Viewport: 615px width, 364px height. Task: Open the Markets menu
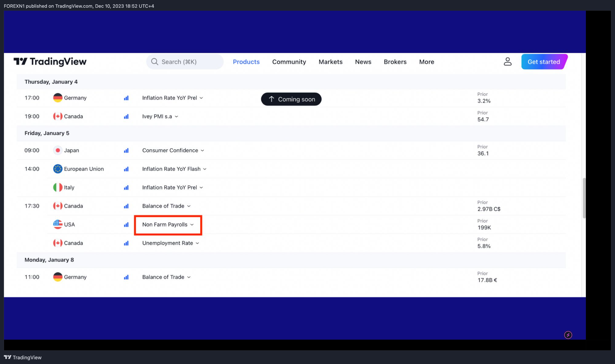click(x=330, y=62)
